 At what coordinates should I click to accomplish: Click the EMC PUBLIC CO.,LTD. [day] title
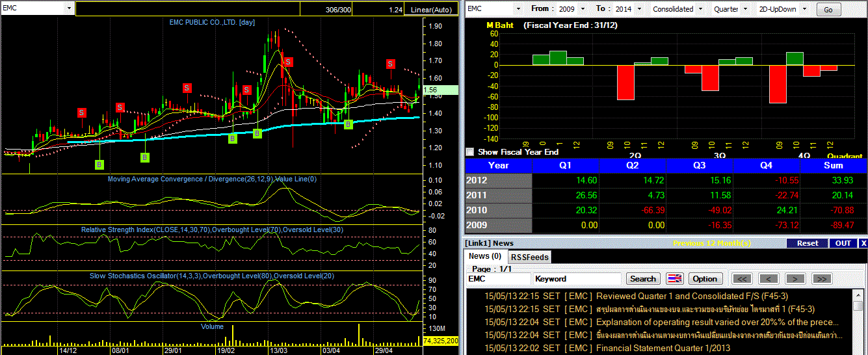[212, 23]
